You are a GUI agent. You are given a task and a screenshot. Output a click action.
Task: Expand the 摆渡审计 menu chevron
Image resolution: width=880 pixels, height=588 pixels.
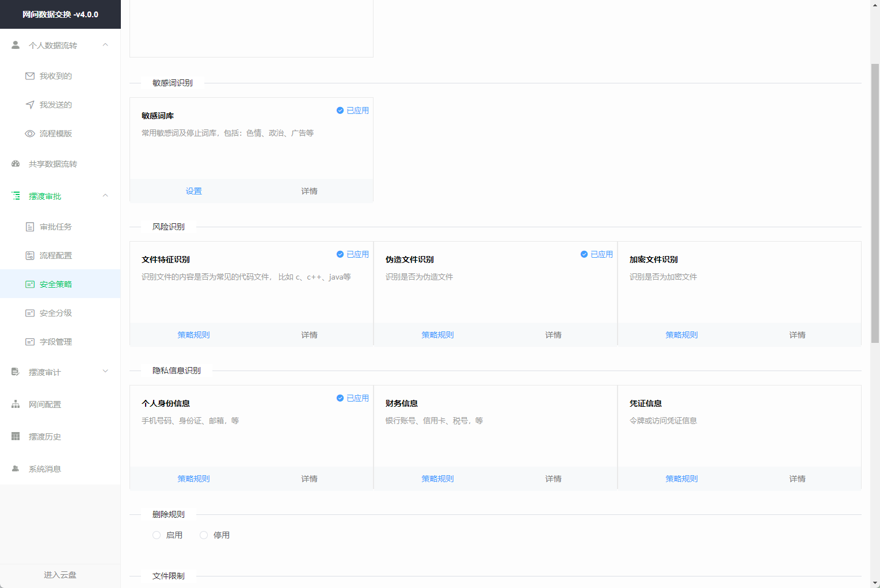tap(105, 372)
